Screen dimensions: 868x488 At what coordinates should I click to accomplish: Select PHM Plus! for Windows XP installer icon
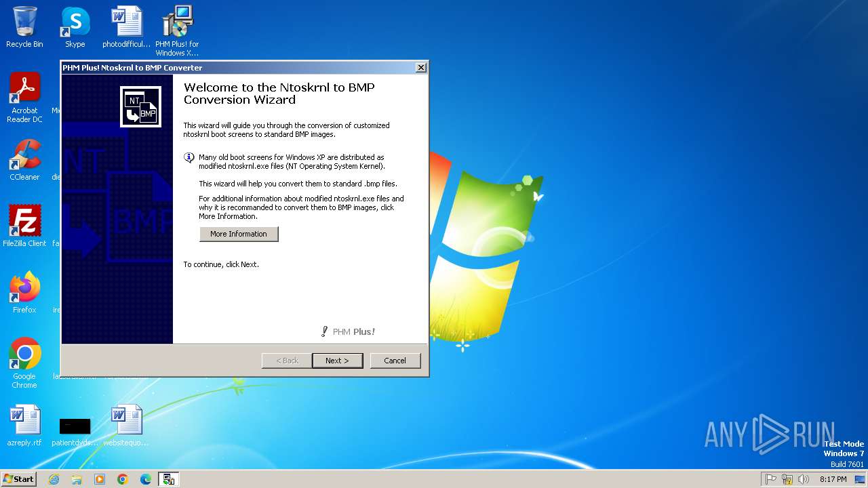pos(177,31)
